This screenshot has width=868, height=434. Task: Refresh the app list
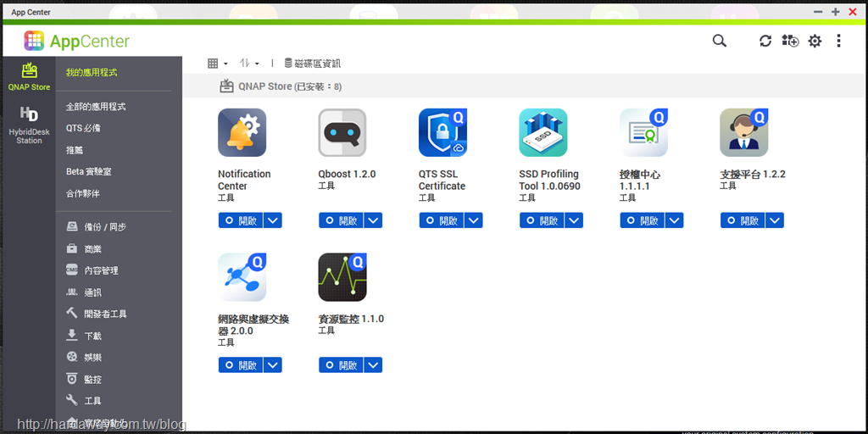(x=765, y=41)
